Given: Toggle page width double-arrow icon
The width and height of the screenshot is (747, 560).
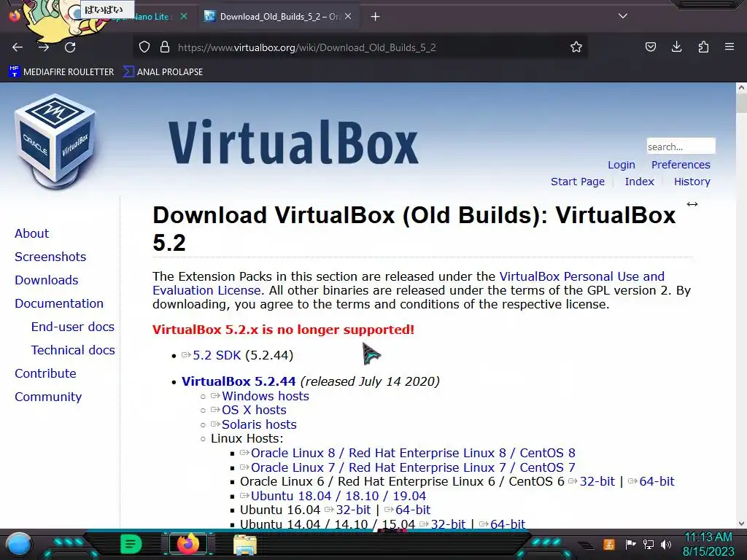Looking at the screenshot, I should click(692, 204).
